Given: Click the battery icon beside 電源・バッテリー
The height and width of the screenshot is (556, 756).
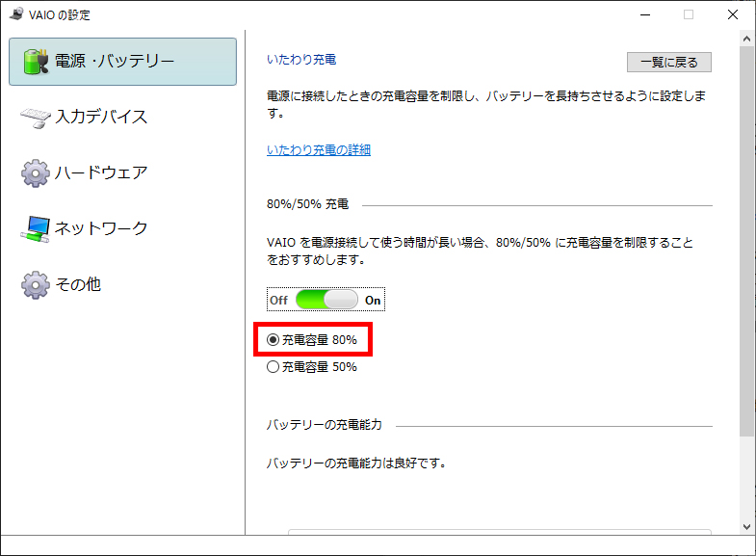Looking at the screenshot, I should (37, 62).
